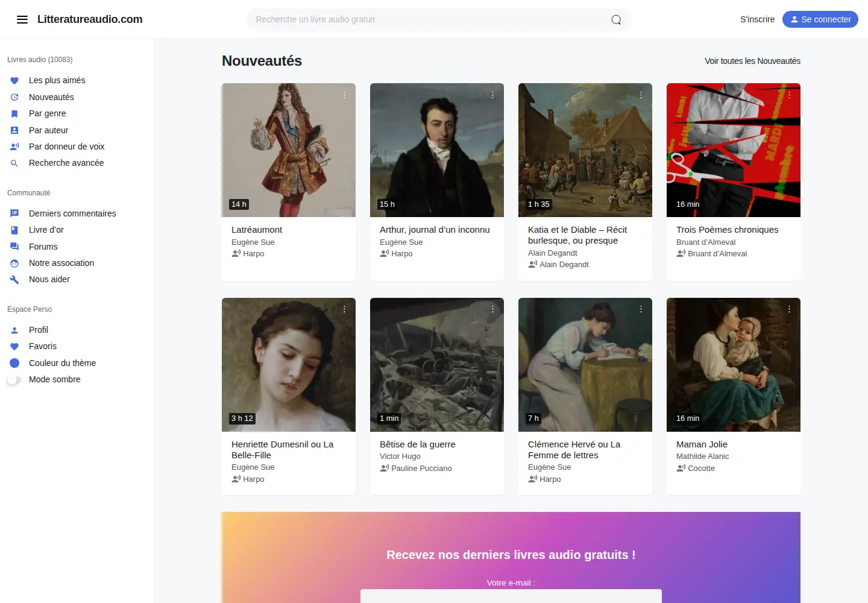868x603 pixels.
Task: Click the heart icon beside Favoris
Action: point(14,346)
